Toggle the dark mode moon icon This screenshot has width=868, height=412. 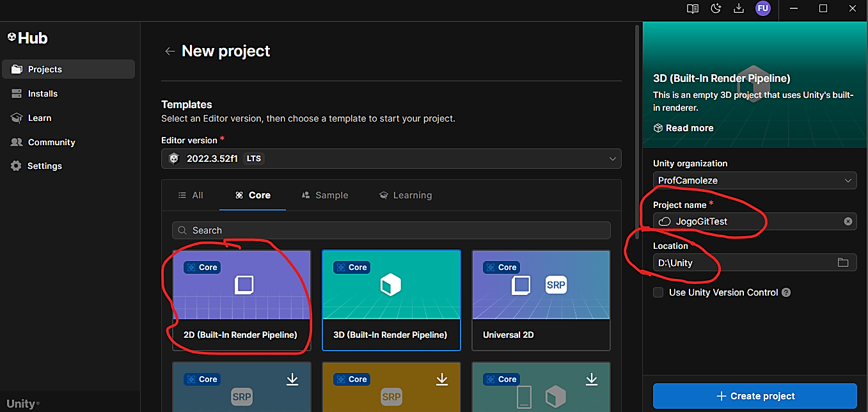(x=716, y=8)
